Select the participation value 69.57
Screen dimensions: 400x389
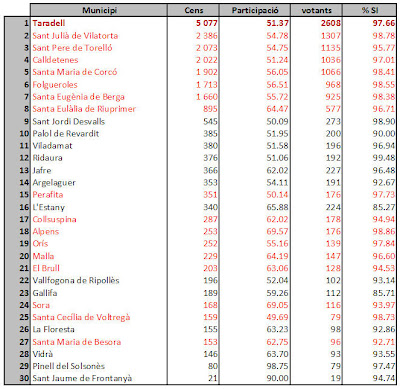(277, 231)
